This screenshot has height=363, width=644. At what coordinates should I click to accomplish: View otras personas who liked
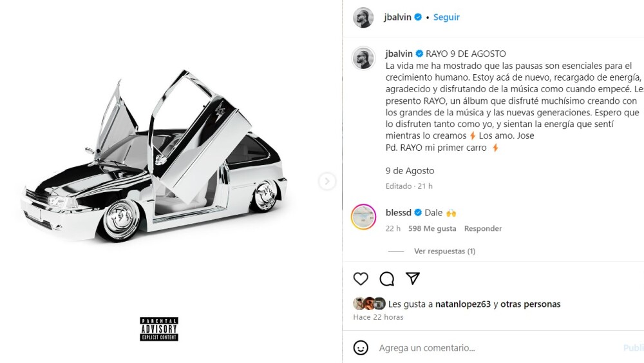[530, 304]
